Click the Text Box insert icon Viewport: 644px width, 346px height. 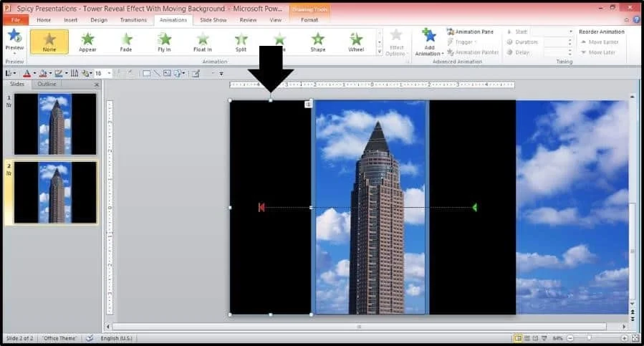point(167,73)
